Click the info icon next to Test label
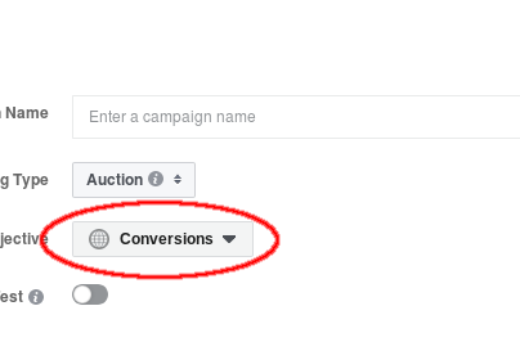This screenshot has width=520, height=360. pyautogui.click(x=36, y=297)
